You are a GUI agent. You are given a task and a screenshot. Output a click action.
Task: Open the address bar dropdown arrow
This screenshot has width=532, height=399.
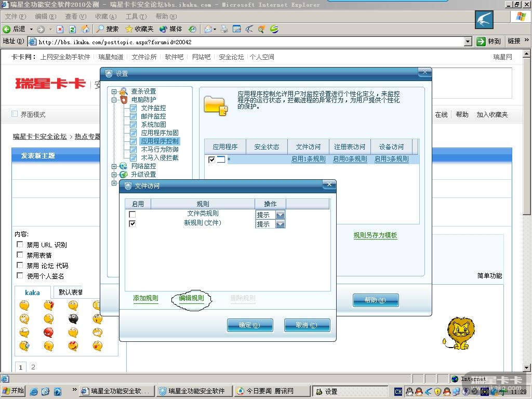(468, 42)
